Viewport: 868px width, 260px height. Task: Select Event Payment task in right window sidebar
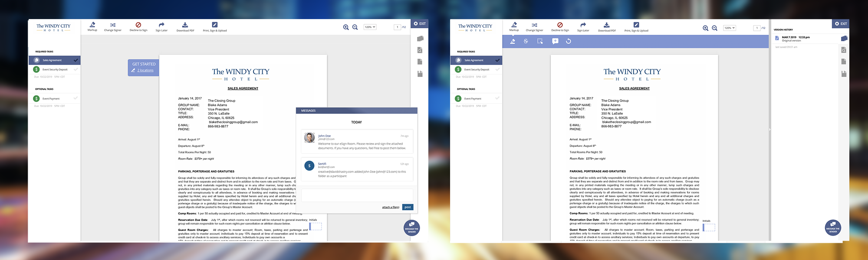[x=473, y=99]
